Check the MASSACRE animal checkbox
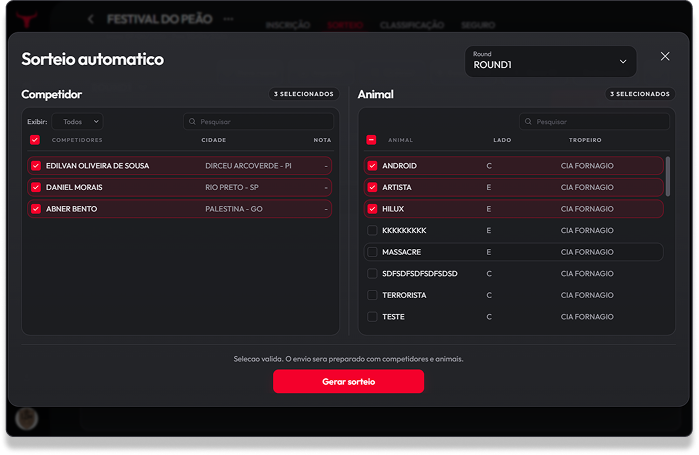Viewport: 699px width, 455px height. coord(372,252)
